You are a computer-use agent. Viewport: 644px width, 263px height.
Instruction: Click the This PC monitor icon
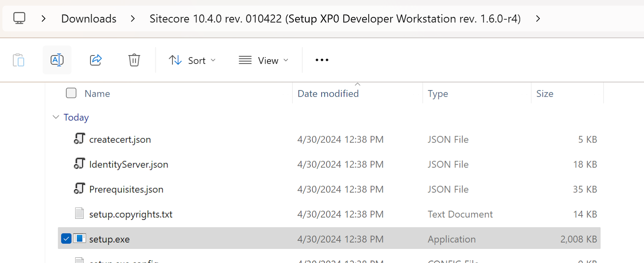pos(19,18)
